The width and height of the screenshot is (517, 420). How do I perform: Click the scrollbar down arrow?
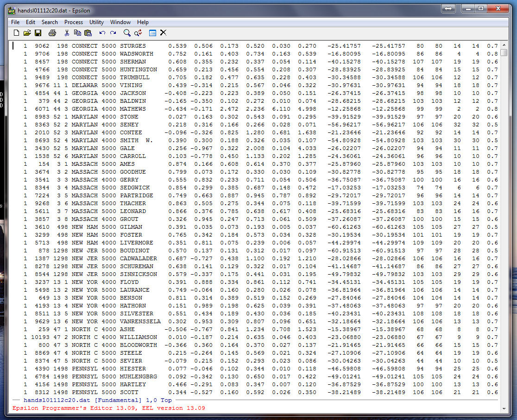503,407
